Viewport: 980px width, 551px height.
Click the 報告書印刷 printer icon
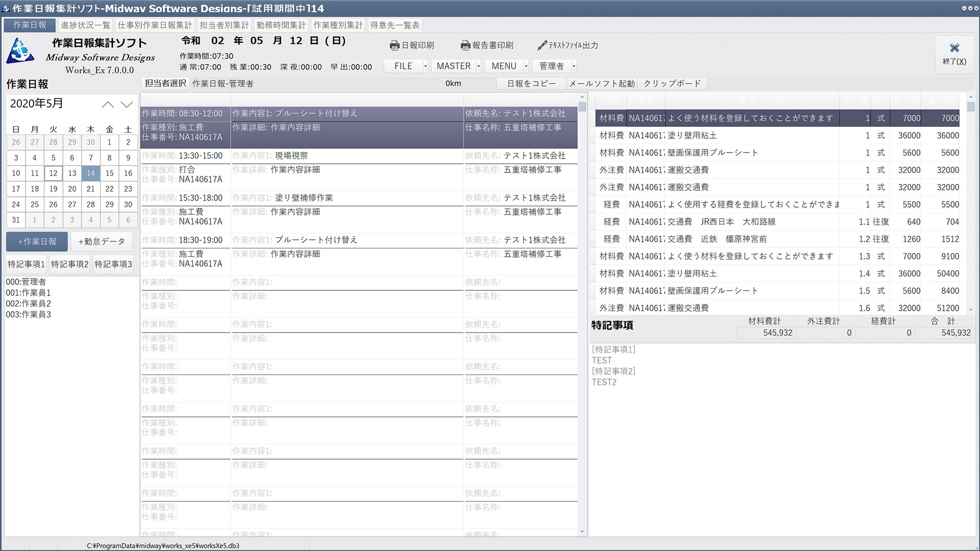point(465,45)
